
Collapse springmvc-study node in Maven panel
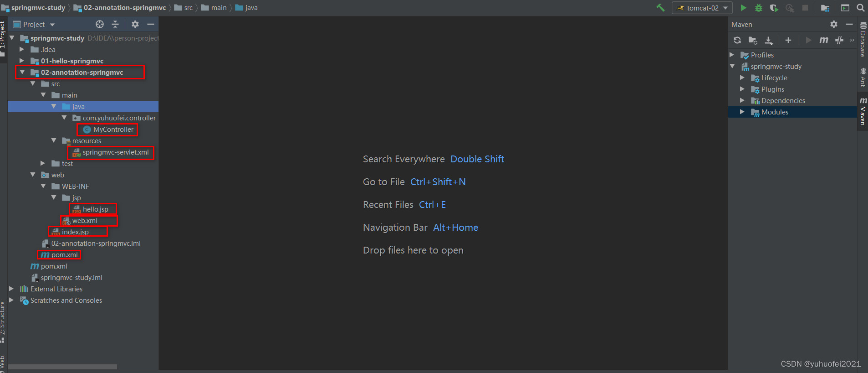point(732,66)
